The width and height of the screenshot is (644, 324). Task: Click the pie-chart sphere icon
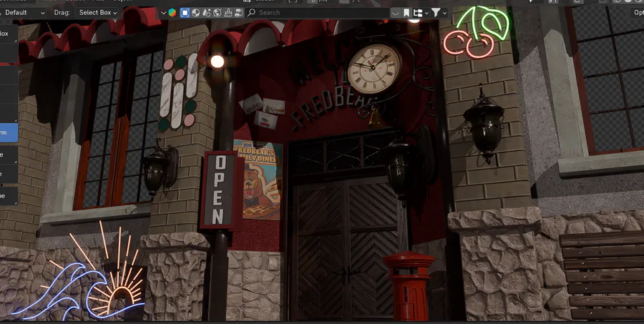click(x=196, y=13)
